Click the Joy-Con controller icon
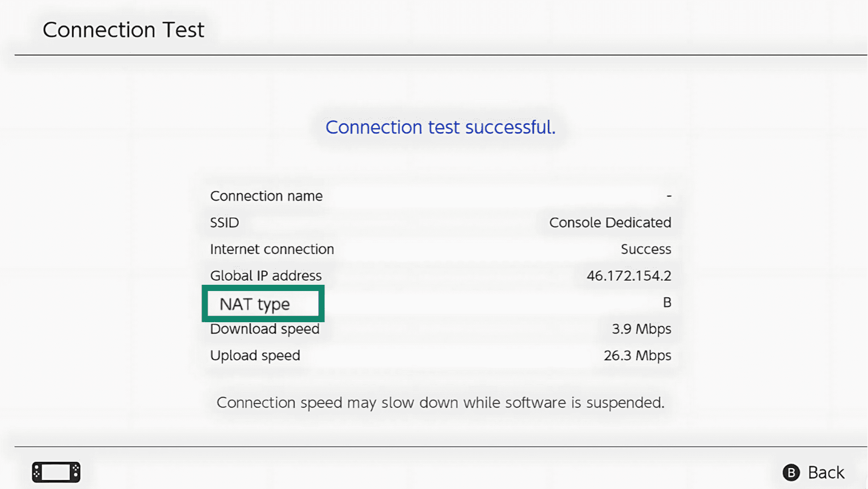868x489 pixels. (x=56, y=472)
